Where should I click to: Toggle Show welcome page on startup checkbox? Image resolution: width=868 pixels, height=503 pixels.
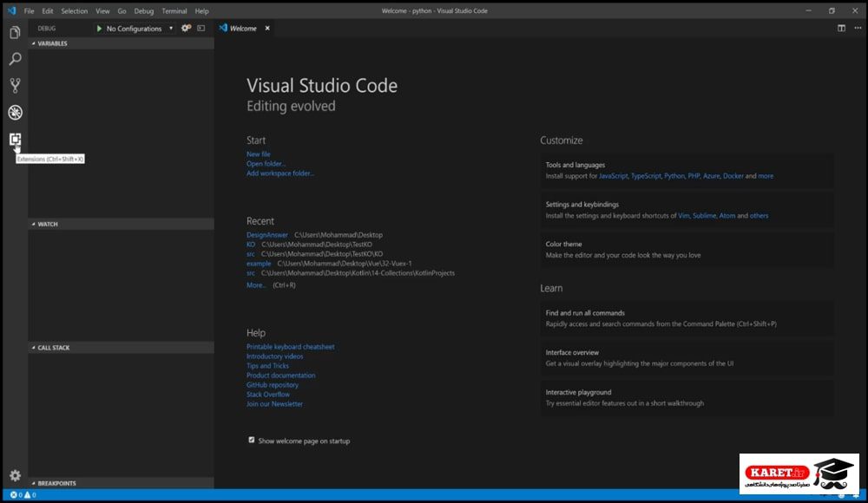coord(252,440)
